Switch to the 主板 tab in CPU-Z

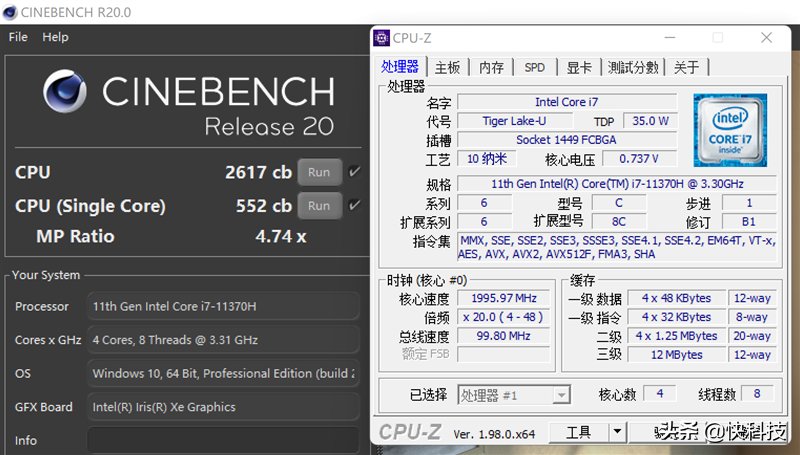pyautogui.click(x=447, y=67)
